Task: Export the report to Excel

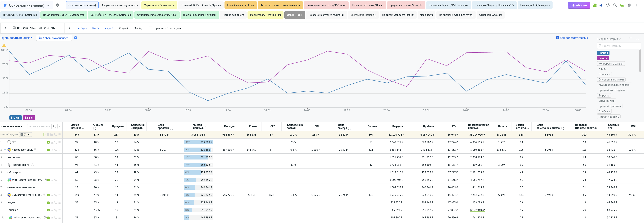Action: [x=629, y=5]
